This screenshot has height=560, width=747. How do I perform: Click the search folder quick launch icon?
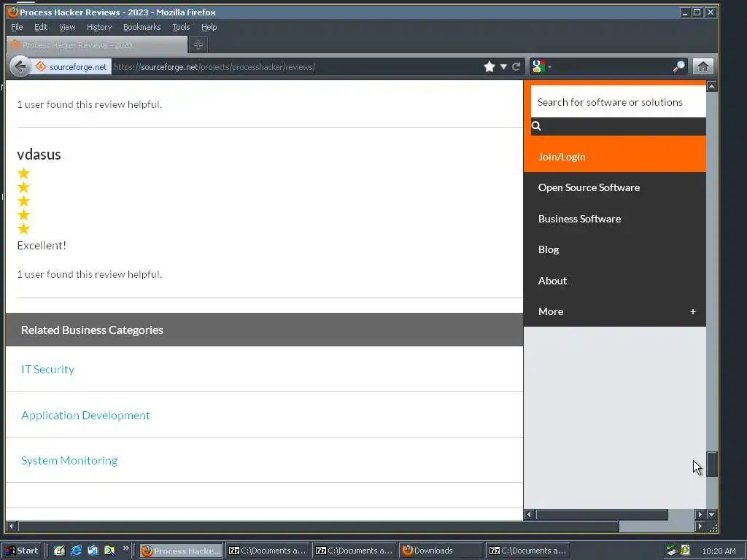click(109, 551)
